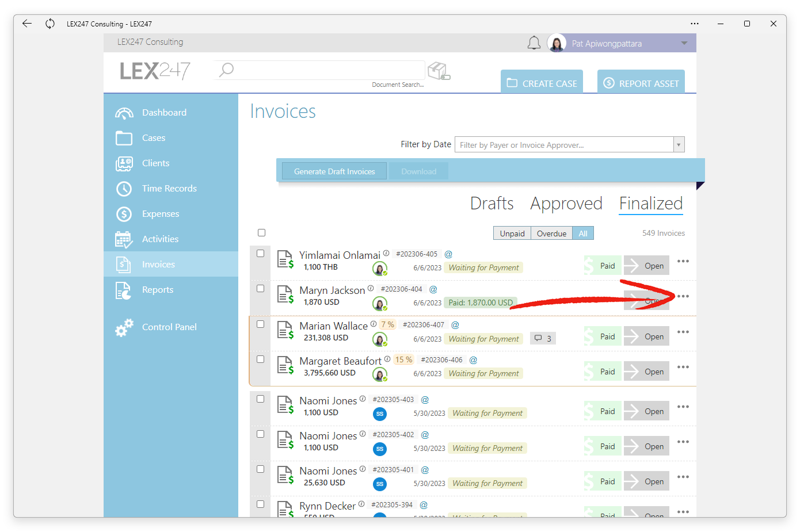The height and width of the screenshot is (532, 800).
Task: Filter invoices by Overdue
Action: point(551,234)
